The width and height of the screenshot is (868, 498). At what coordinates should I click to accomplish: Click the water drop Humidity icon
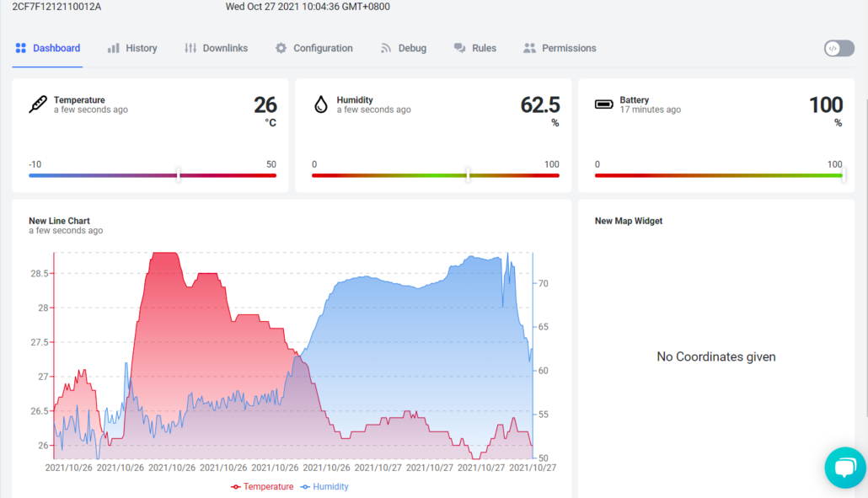point(320,105)
